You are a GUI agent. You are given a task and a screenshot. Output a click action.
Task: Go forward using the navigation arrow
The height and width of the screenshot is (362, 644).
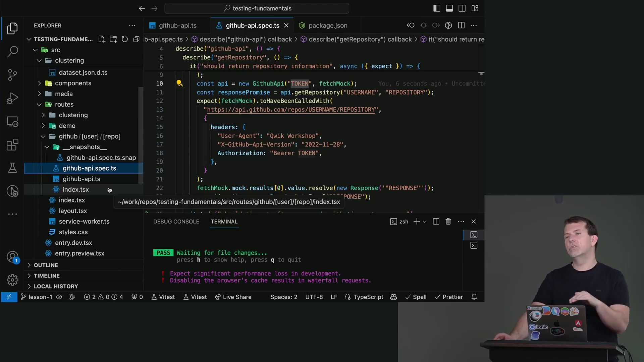154,8
